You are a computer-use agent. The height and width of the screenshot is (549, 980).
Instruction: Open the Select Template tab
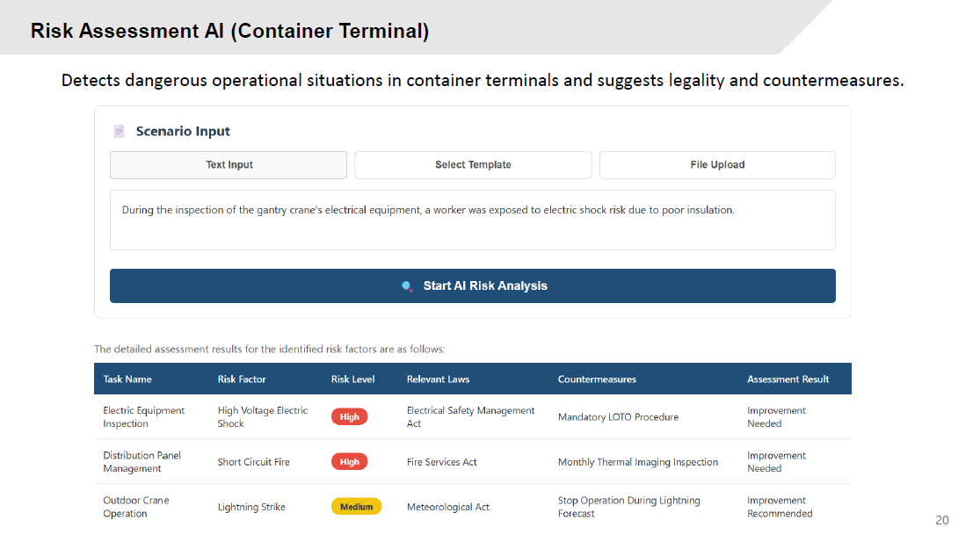click(473, 165)
